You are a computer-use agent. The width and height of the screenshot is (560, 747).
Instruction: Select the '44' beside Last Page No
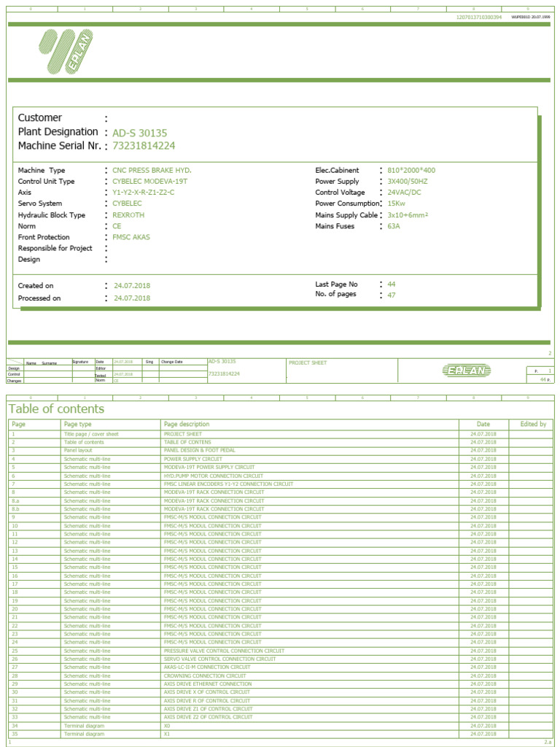(x=392, y=285)
